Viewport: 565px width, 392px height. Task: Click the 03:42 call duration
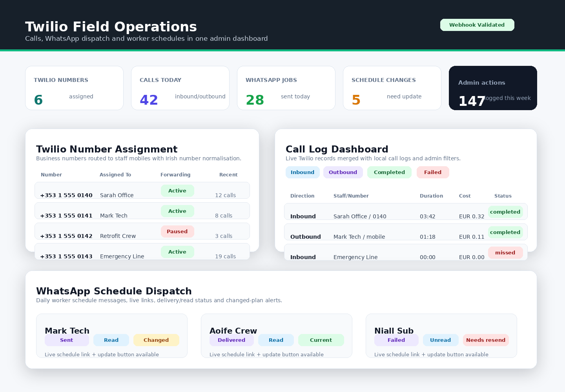tap(428, 216)
